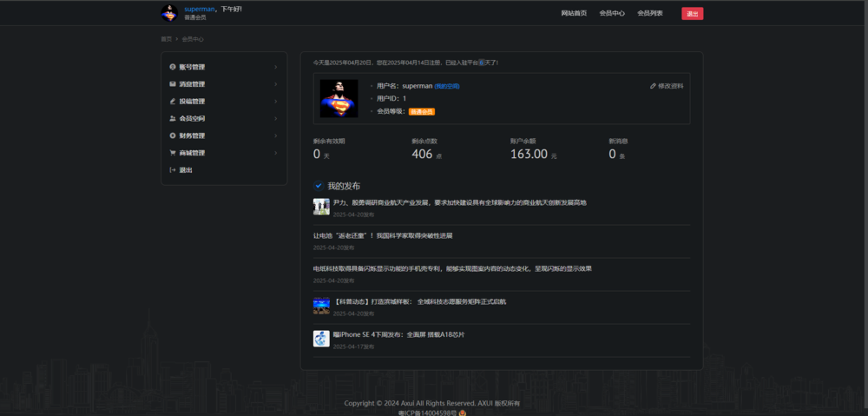Viewport: 868px width, 416px height.
Task: Click the 商城管理 shopping cart icon
Action: click(x=173, y=153)
